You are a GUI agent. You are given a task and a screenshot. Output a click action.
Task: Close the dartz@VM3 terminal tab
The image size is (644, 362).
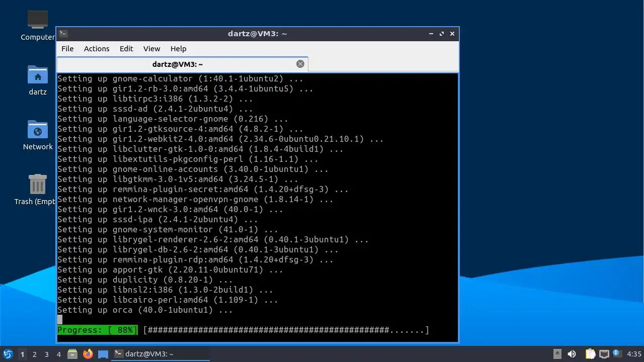point(300,64)
